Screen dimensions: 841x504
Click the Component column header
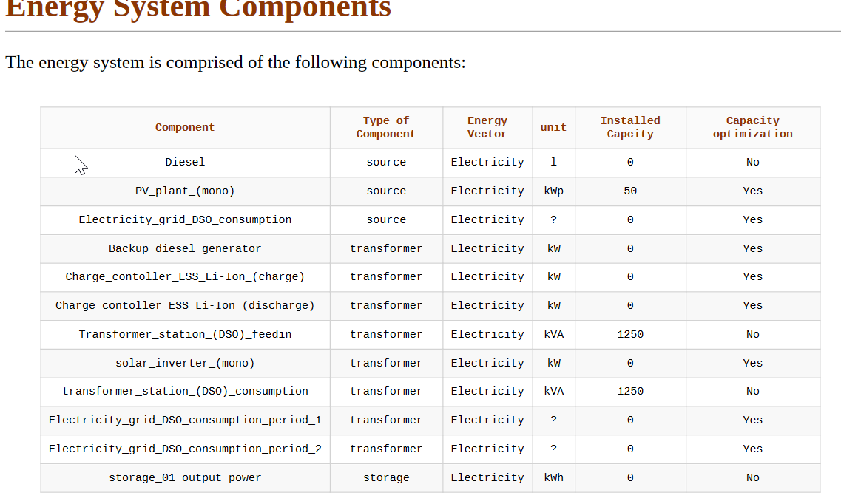point(185,128)
